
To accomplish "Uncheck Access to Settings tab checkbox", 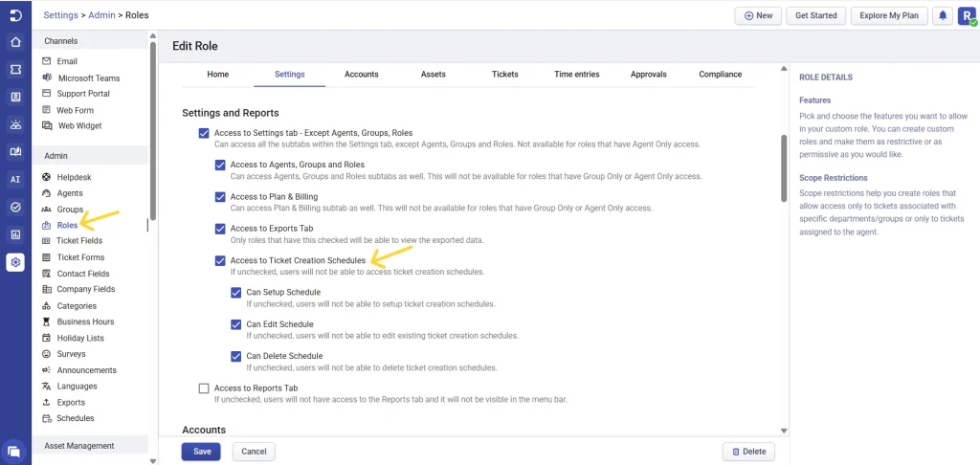I will (203, 133).
